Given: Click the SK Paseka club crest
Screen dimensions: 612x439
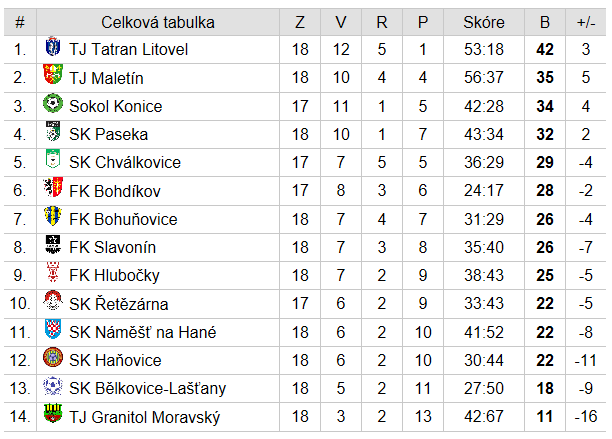Looking at the screenshot, I should click(x=53, y=131).
